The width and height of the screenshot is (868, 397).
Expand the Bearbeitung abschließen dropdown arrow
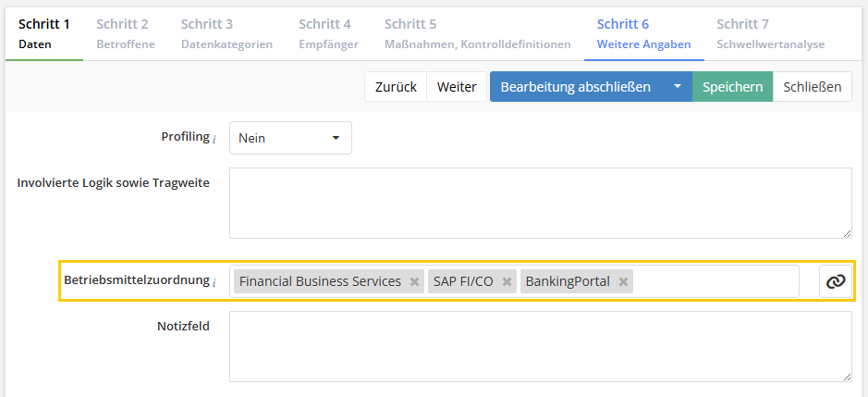click(677, 87)
